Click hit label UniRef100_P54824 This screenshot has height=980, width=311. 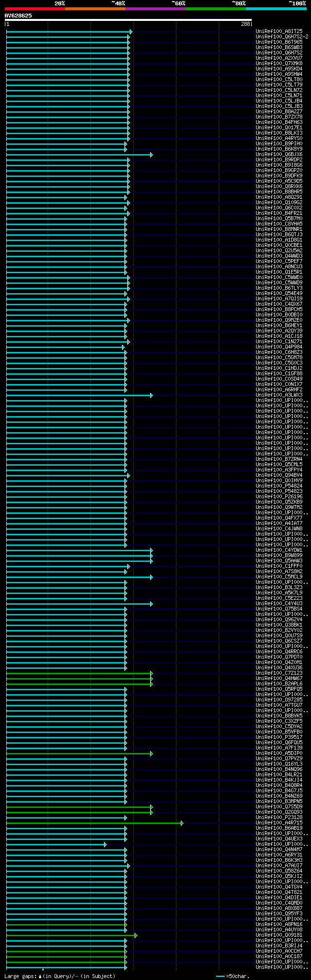point(279,486)
